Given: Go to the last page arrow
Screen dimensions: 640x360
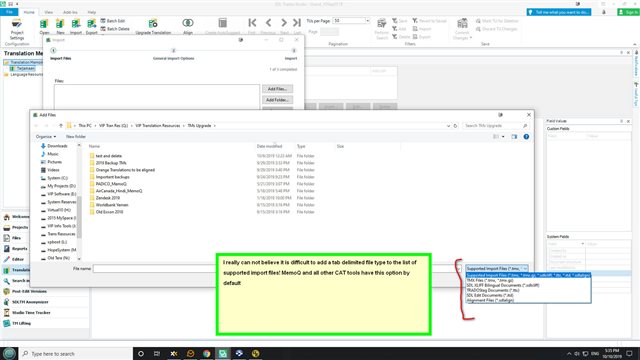Looking at the screenshot, I should [x=297, y=23].
